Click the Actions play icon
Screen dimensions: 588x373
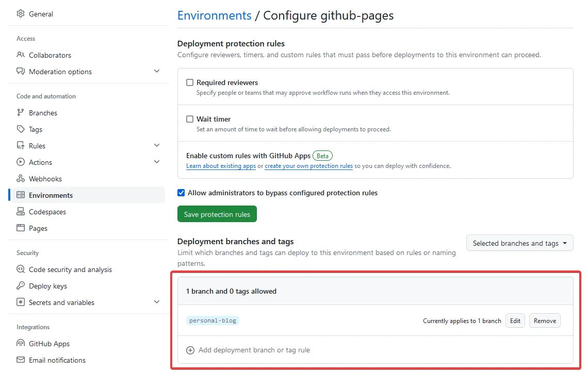pyautogui.click(x=21, y=162)
